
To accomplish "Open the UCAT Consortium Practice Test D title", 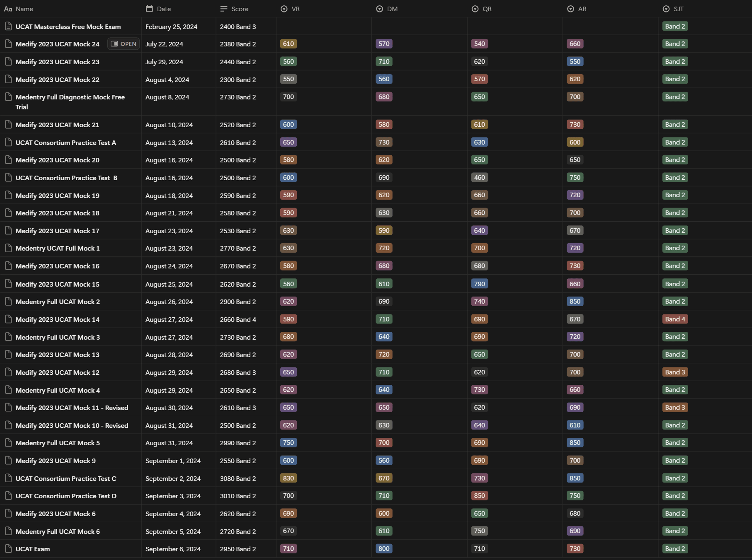I will tap(66, 496).
